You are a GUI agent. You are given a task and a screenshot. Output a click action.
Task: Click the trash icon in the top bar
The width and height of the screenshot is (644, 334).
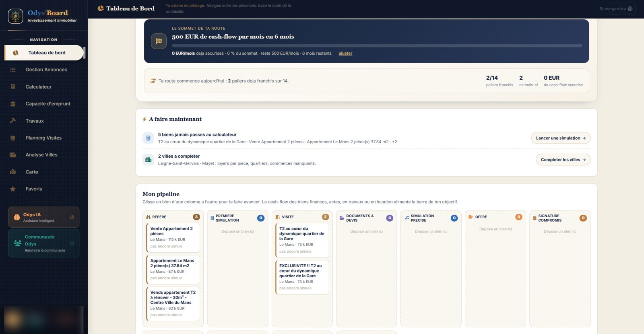tap(630, 9)
